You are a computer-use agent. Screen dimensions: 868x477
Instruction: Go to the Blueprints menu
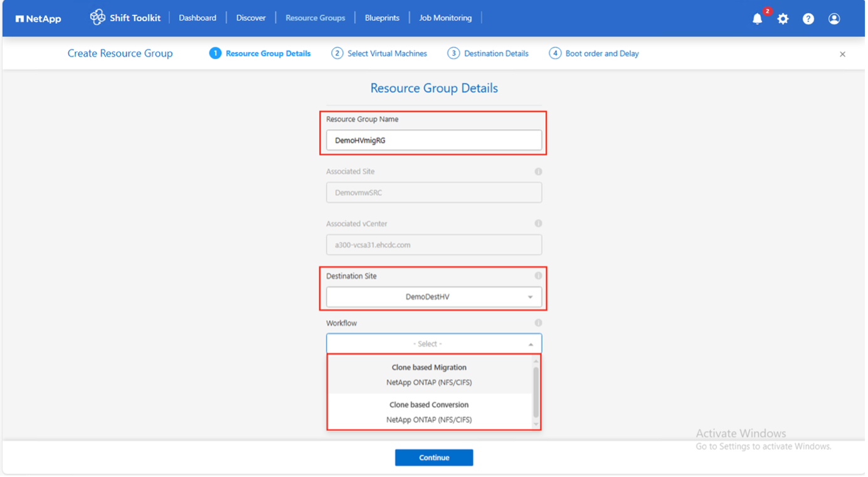tap(382, 18)
